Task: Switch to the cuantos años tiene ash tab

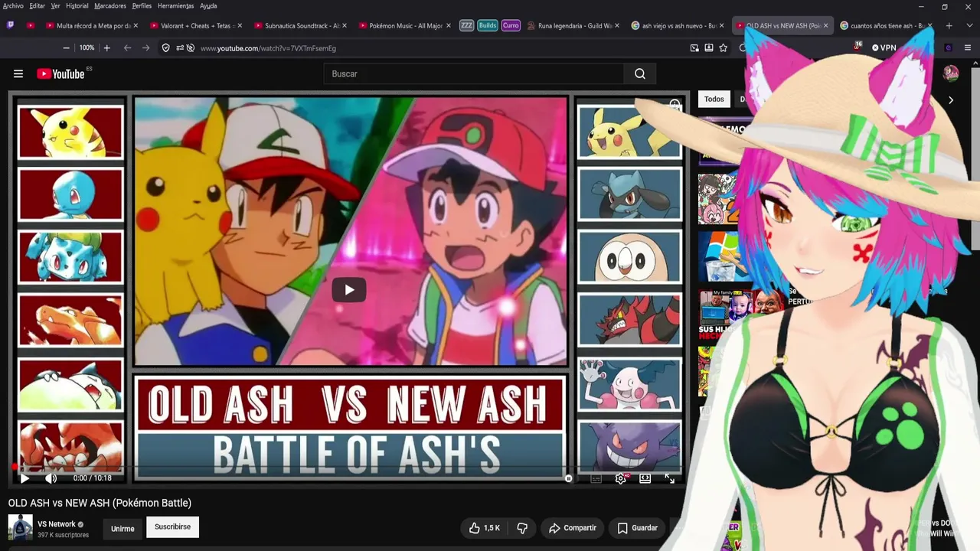Action: click(887, 25)
